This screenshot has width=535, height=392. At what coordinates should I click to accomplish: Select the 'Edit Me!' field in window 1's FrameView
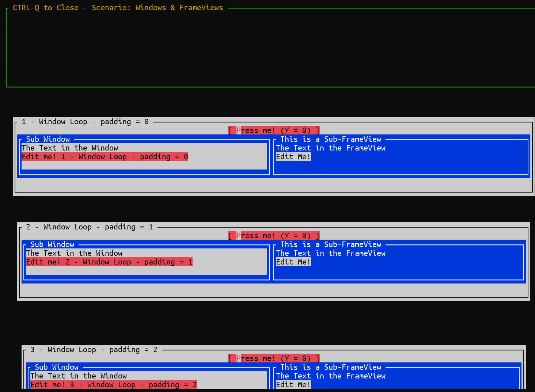[x=293, y=156]
